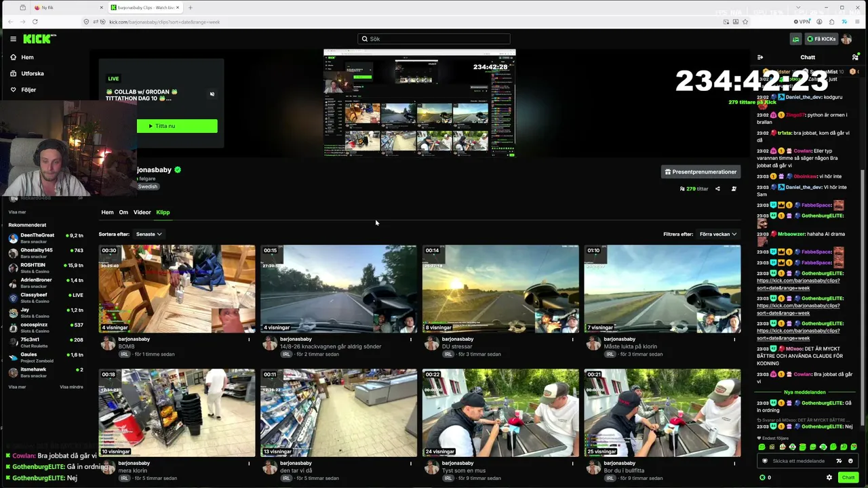Click the Sök search field
Image resolution: width=868 pixels, height=488 pixels.
click(434, 39)
